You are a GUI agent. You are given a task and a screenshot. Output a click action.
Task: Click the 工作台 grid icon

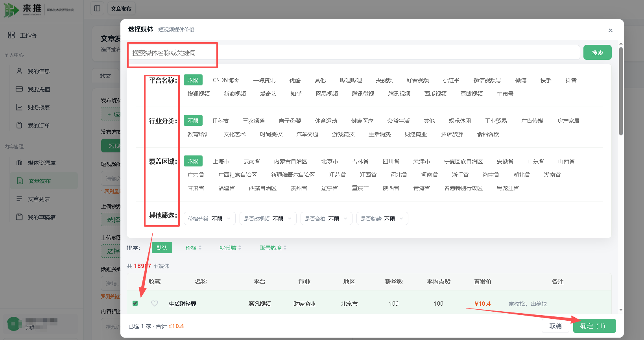[11, 35]
